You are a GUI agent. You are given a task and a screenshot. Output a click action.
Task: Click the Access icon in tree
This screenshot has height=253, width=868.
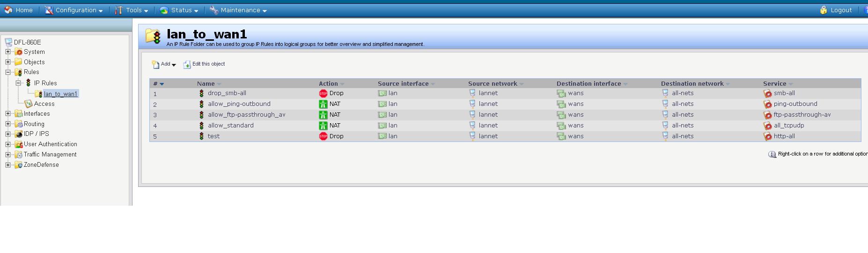(x=29, y=104)
